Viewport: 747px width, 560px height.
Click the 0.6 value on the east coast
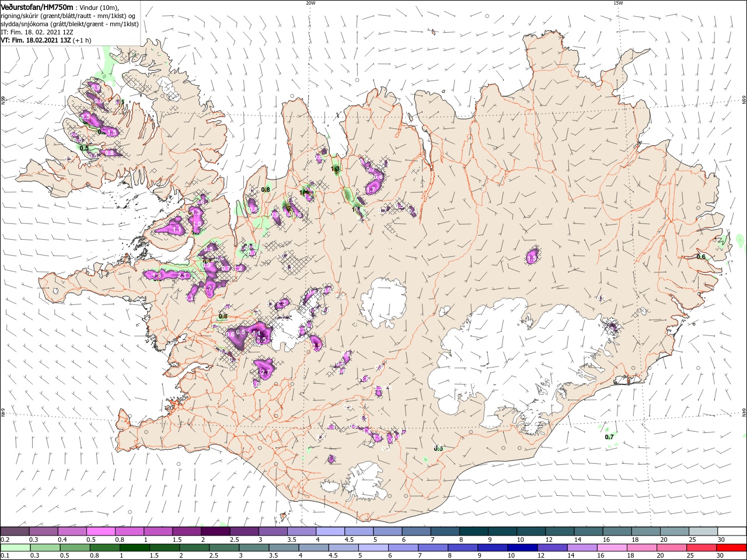click(x=701, y=257)
